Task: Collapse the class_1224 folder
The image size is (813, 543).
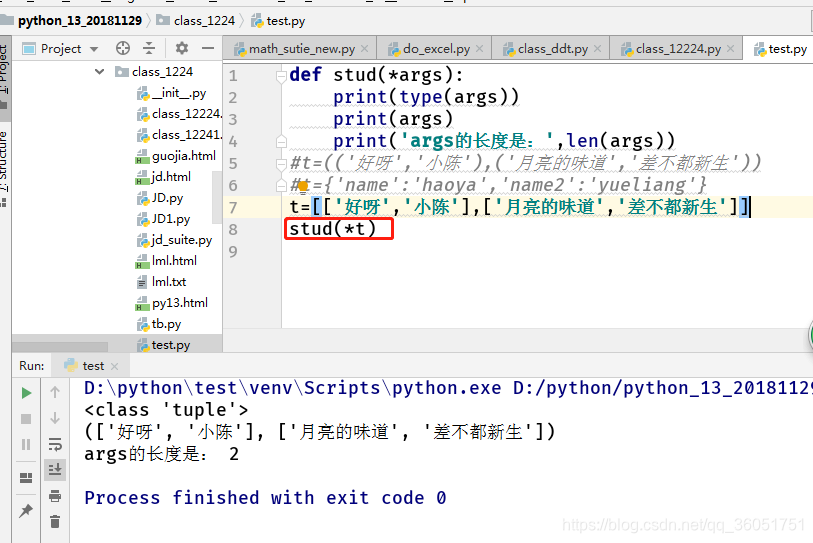Action: coord(100,71)
